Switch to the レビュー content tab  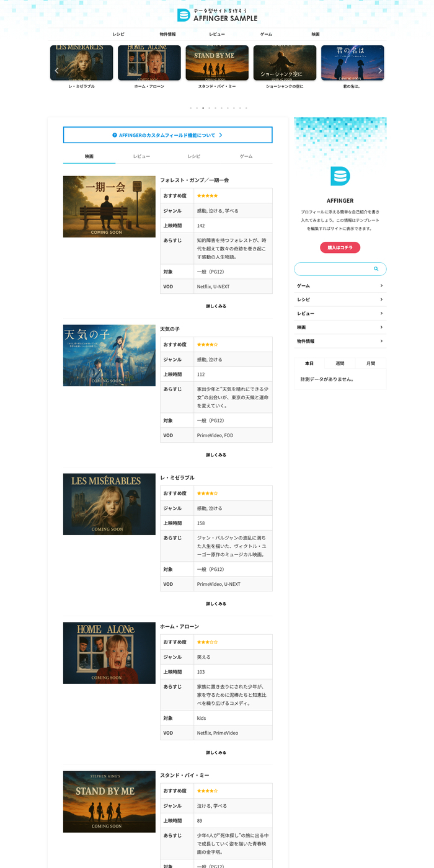[141, 157]
